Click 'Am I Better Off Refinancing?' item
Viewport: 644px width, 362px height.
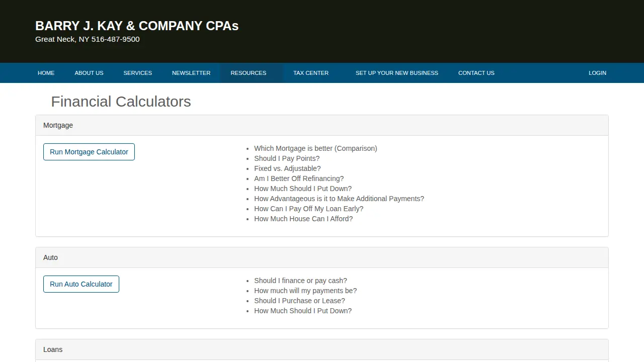tap(299, 178)
